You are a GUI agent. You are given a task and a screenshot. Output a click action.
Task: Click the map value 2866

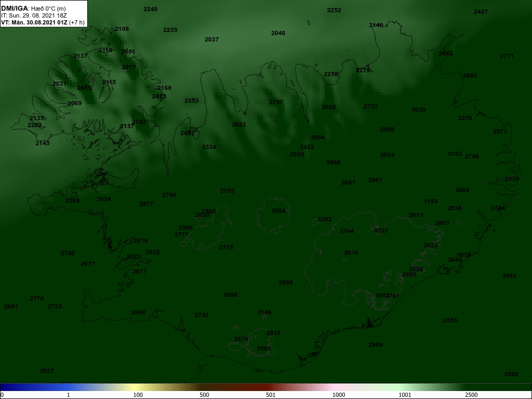(x=334, y=162)
